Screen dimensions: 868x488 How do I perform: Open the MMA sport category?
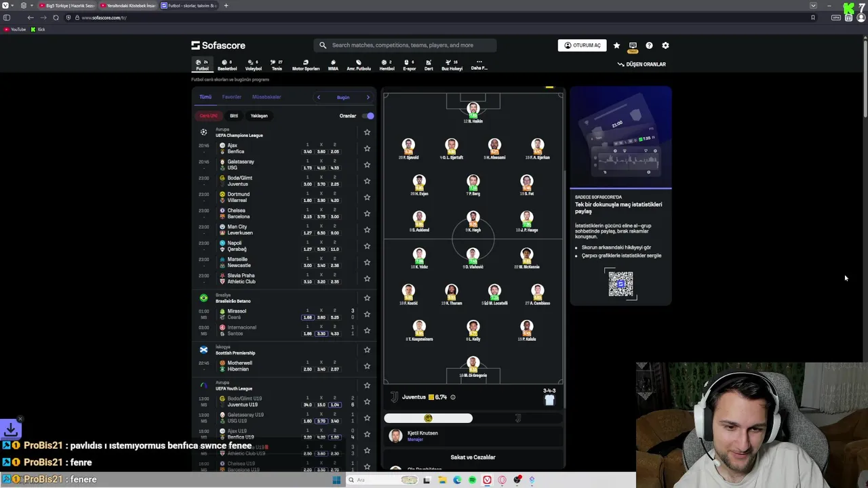(333, 65)
